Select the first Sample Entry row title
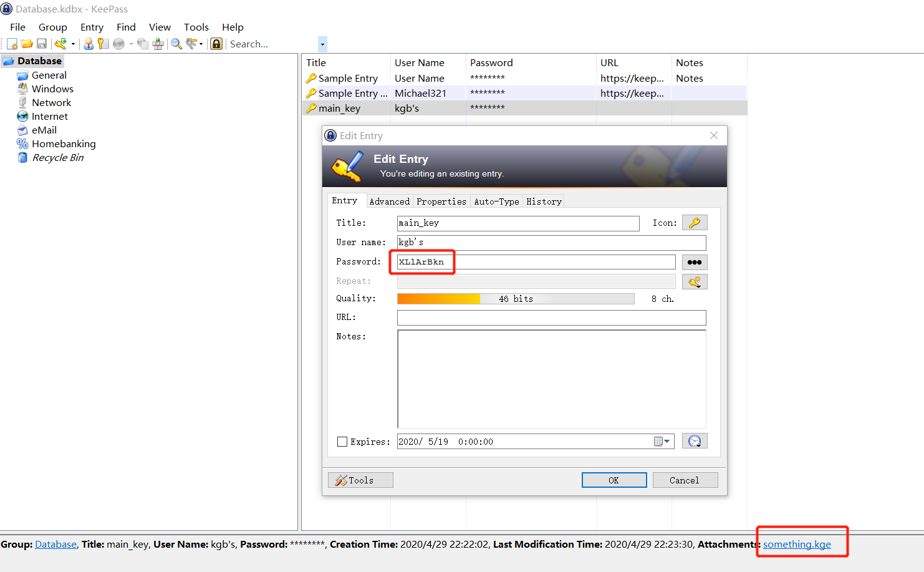The height and width of the screenshot is (572, 924). coord(348,78)
